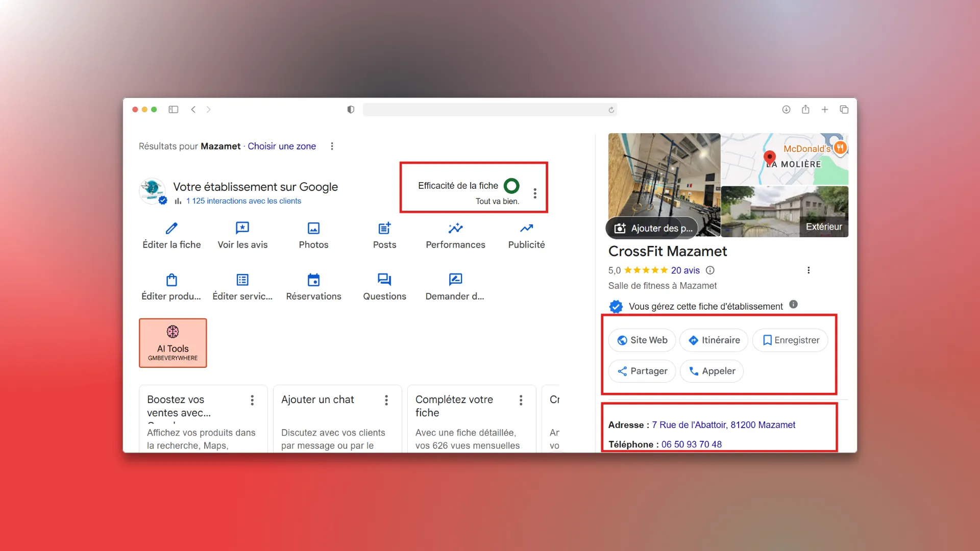View customer Questions
980x551 pixels.
(384, 286)
